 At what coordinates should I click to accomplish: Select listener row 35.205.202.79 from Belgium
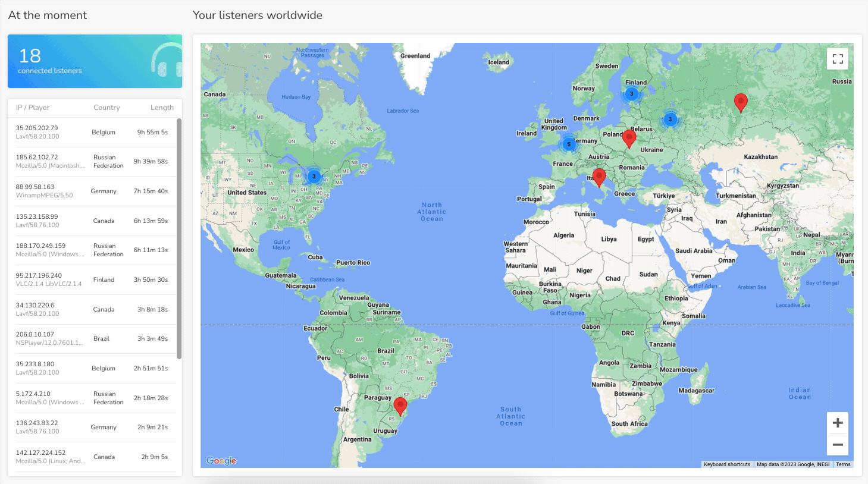click(92, 132)
